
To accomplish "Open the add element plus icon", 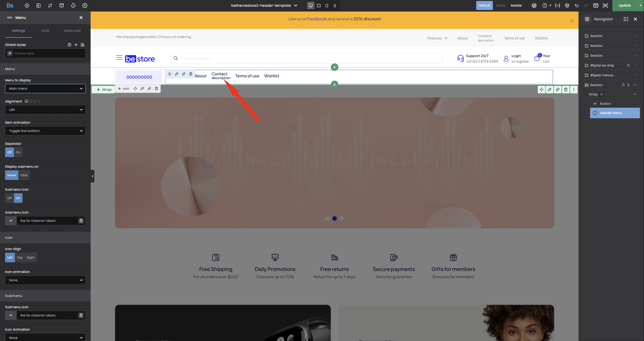I will pos(27,6).
